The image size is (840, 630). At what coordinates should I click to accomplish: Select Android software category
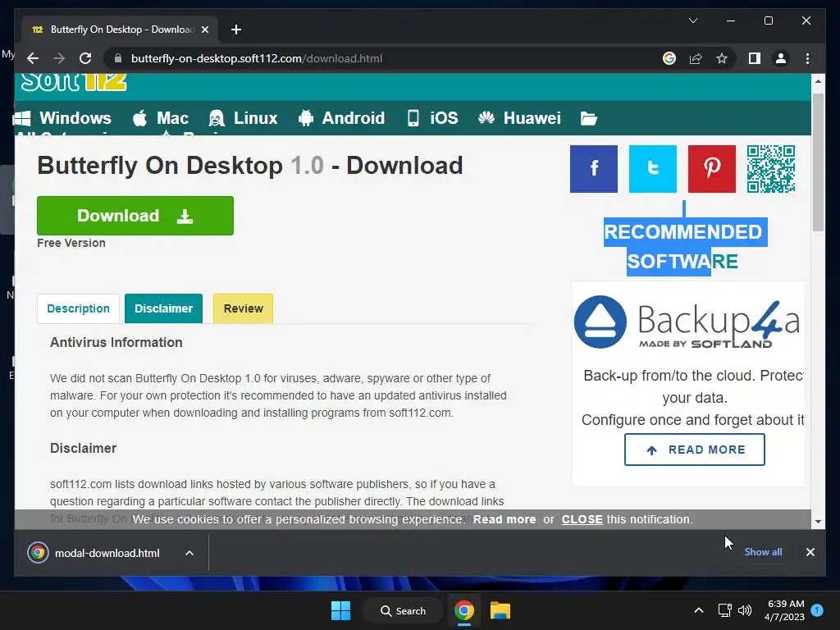(x=342, y=118)
